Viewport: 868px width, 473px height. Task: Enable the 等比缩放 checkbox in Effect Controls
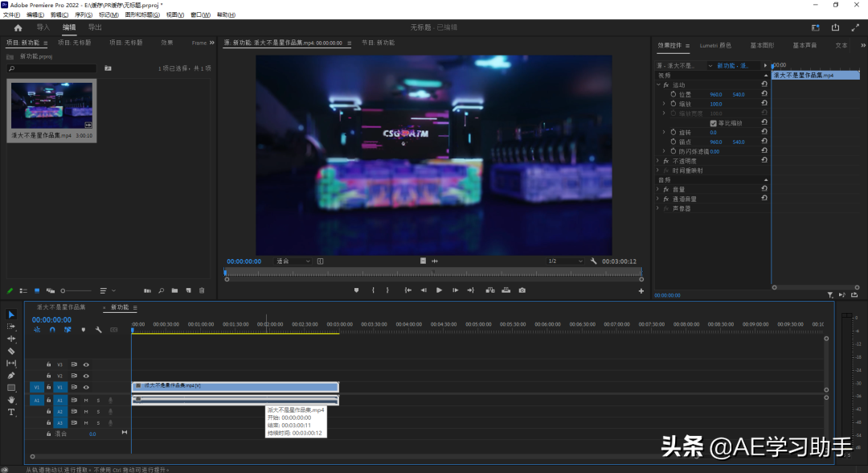coord(713,122)
